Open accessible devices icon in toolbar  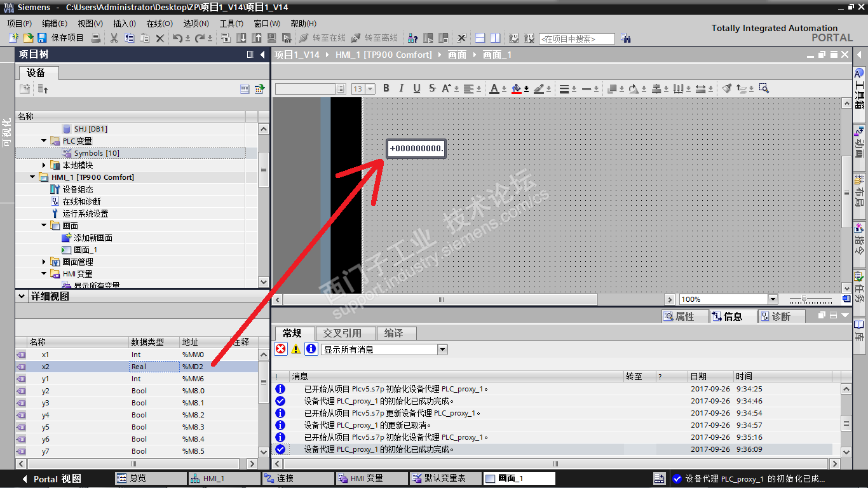tap(413, 38)
